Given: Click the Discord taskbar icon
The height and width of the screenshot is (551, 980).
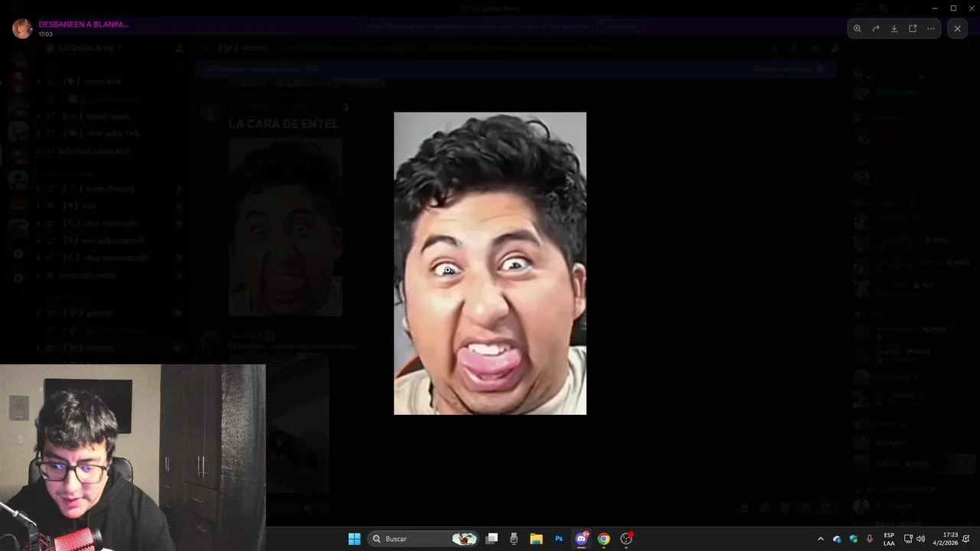Looking at the screenshot, I should tap(581, 539).
